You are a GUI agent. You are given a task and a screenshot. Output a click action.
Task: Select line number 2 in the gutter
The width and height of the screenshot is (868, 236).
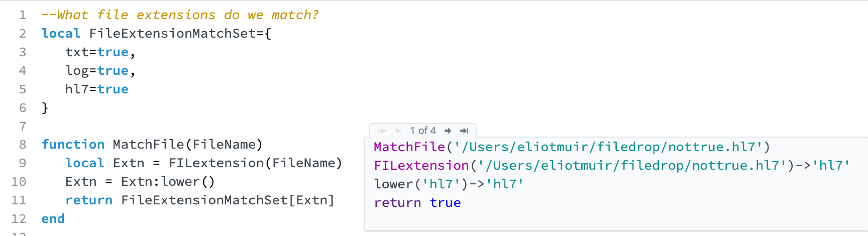[23, 34]
